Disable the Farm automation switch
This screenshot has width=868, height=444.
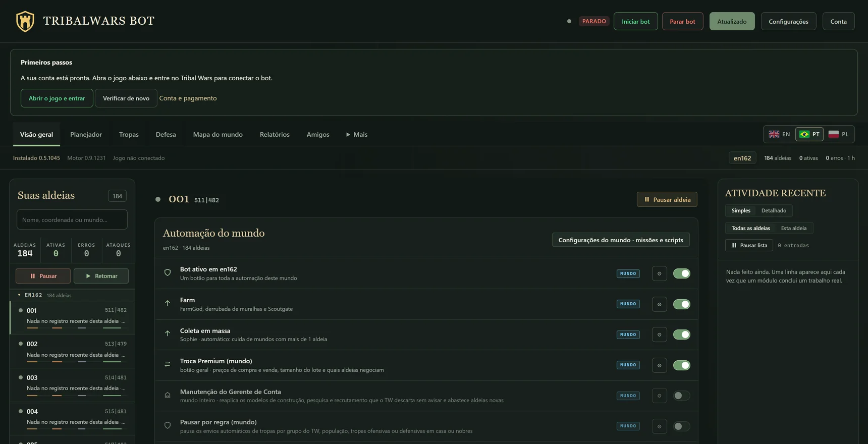click(681, 304)
